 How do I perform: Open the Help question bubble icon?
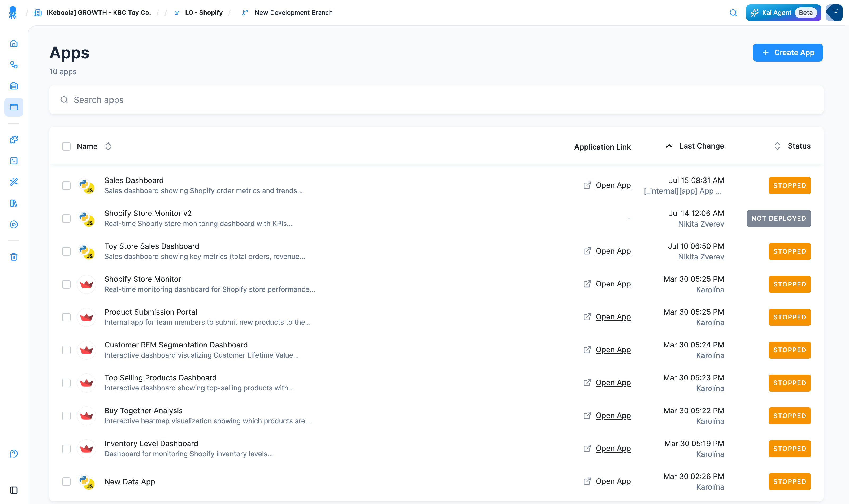tap(14, 454)
